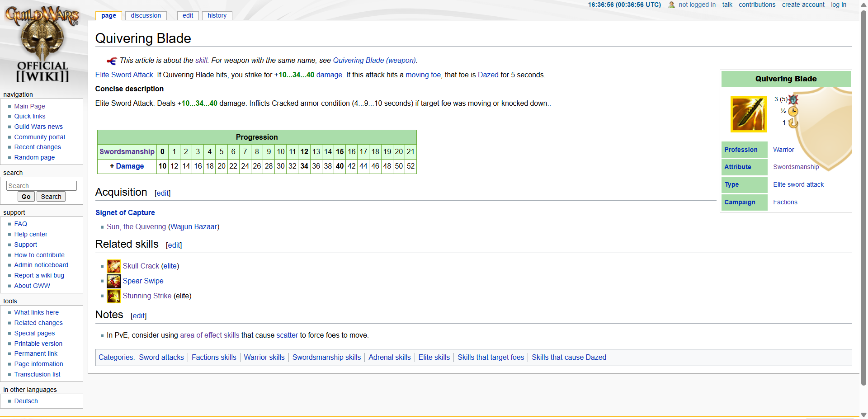Open the Stunning Strike skill icon
Image resolution: width=868 pixels, height=419 pixels.
tap(113, 296)
